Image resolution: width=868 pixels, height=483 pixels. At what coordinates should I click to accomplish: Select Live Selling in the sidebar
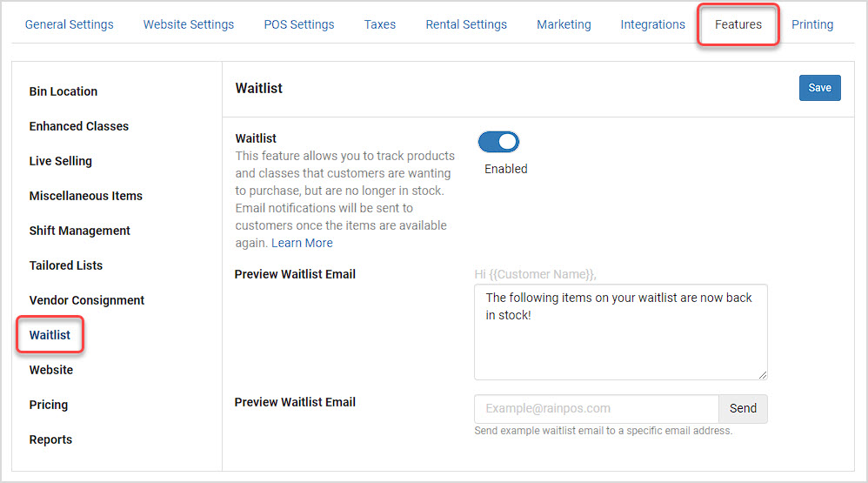(x=60, y=161)
